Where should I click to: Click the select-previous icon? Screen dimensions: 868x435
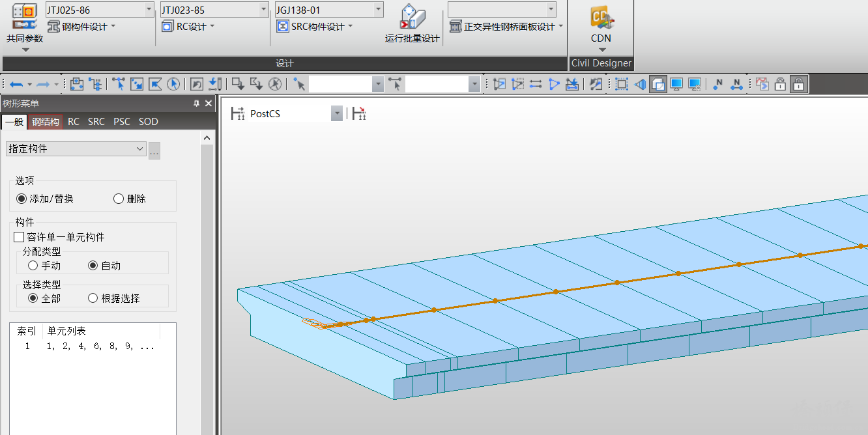coord(197,84)
